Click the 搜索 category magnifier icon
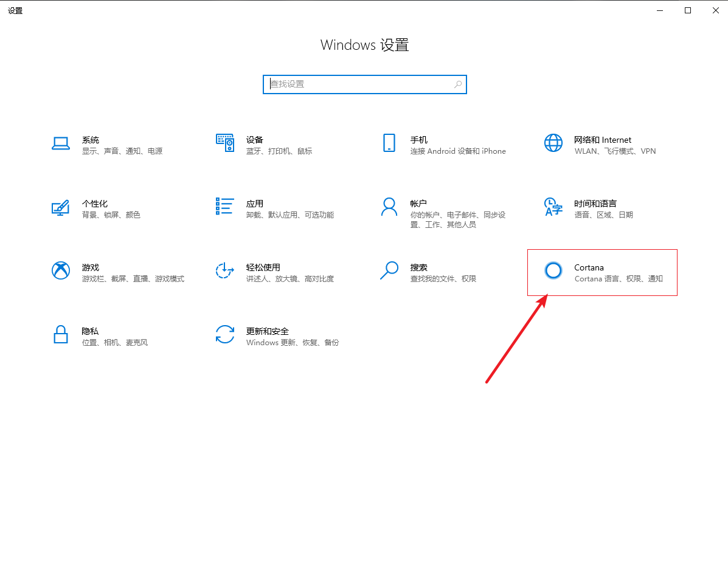This screenshot has height=567, width=728. coord(389,270)
